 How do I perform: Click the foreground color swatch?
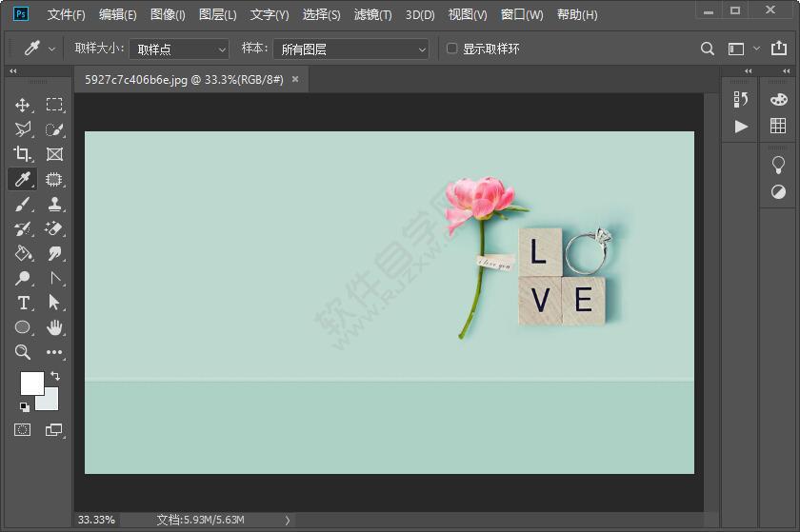pyautogui.click(x=30, y=383)
